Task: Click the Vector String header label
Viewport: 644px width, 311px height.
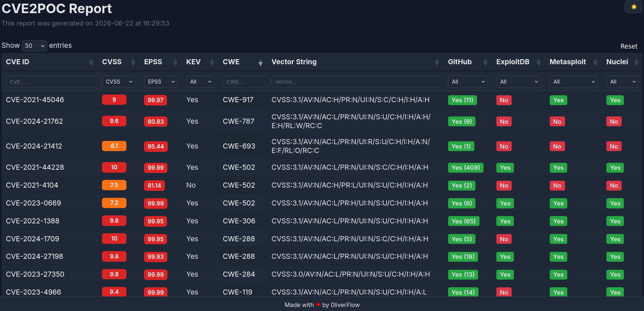Action: click(294, 62)
